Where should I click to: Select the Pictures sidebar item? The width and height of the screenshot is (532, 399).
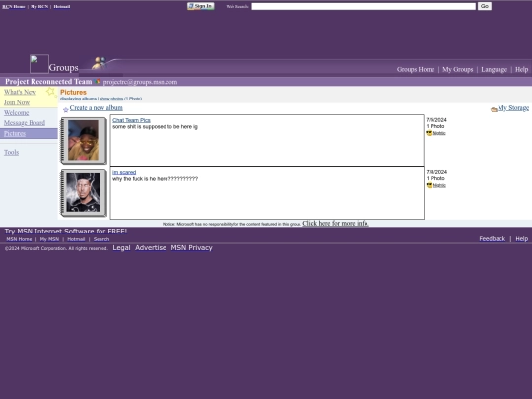15,133
